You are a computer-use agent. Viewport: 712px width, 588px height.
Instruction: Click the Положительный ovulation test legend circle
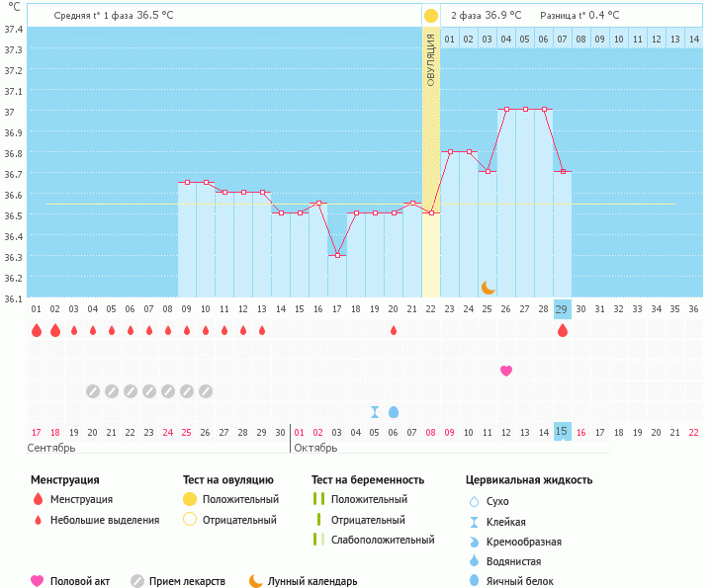coord(190,499)
